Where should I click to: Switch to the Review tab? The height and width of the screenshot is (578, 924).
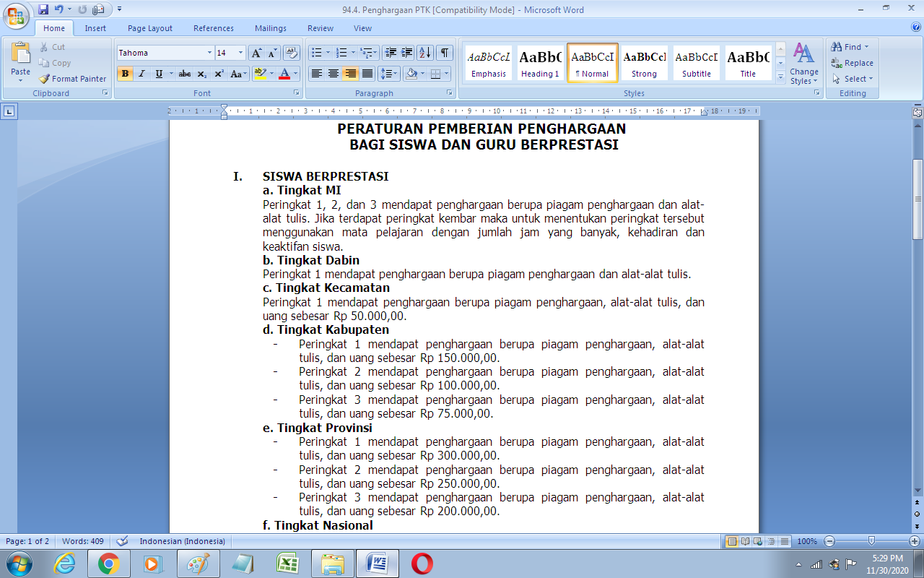point(321,28)
